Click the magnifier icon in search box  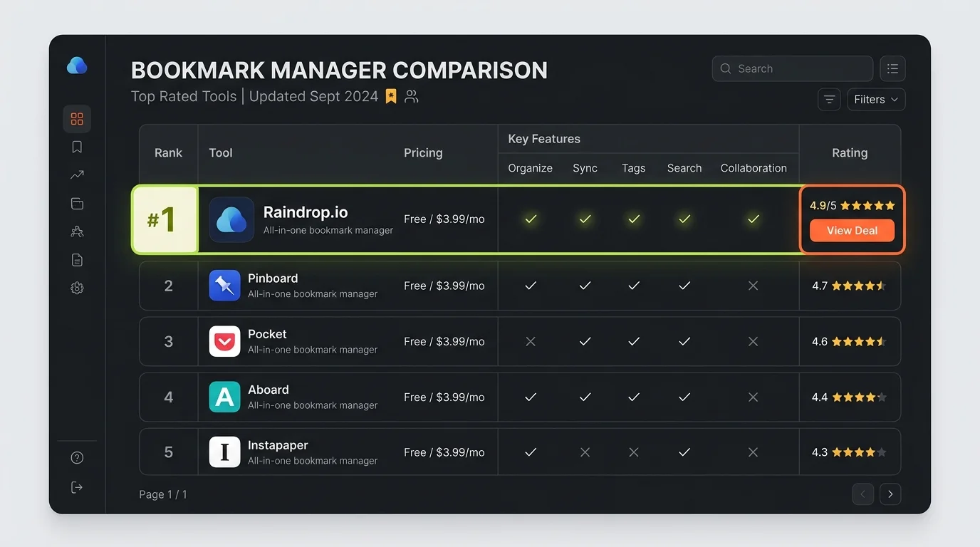[x=726, y=68]
